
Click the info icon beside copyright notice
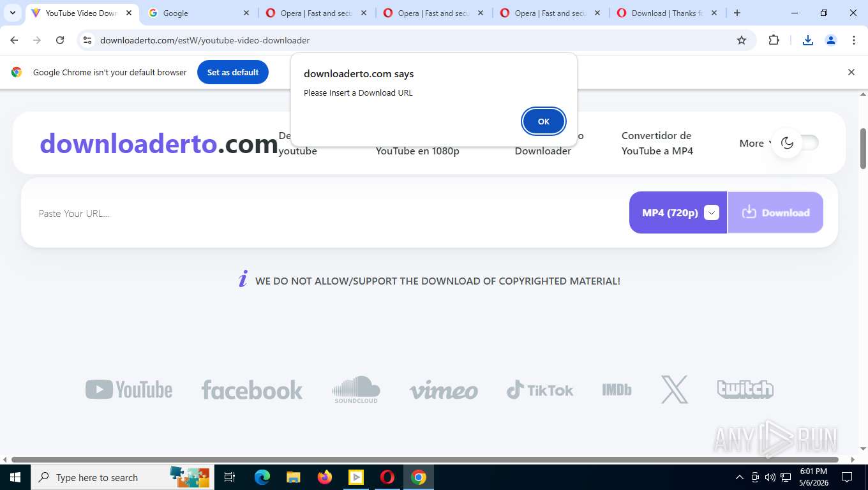243,279
